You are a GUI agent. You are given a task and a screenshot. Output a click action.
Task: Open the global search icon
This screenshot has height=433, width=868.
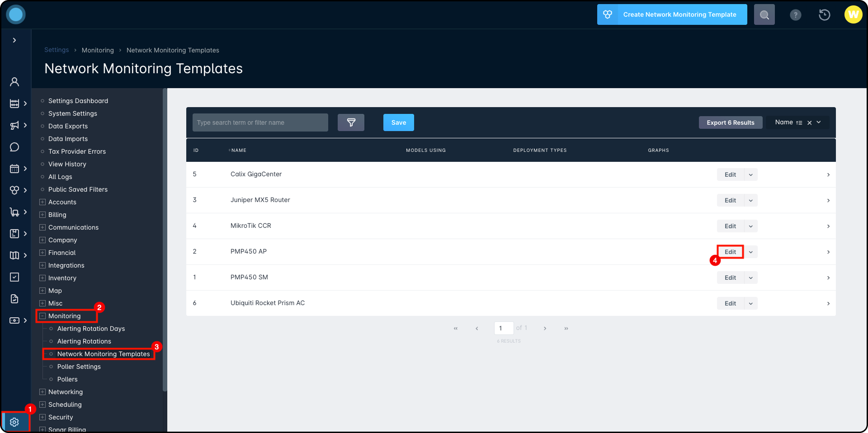764,14
